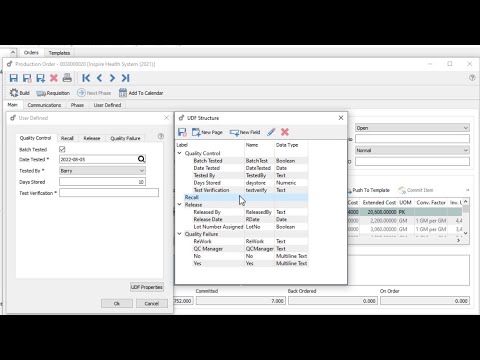Go to last record arrow
Viewport: 480px width, 360px height.
[125, 78]
